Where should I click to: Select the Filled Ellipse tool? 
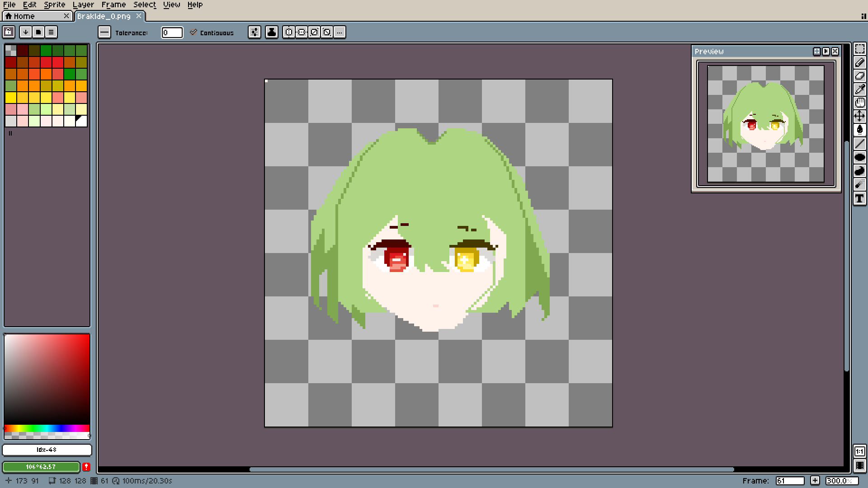[859, 157]
